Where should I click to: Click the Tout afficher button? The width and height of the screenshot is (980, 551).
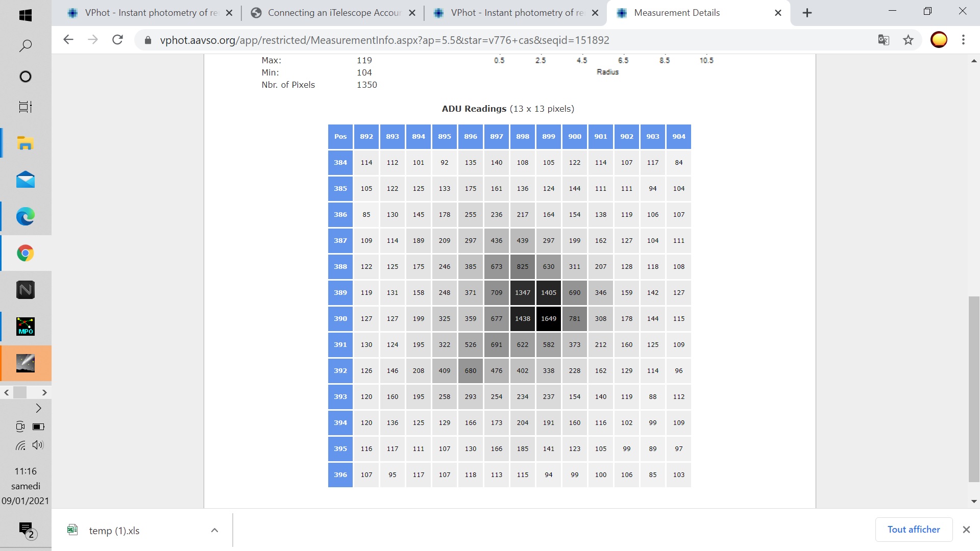pyautogui.click(x=913, y=530)
